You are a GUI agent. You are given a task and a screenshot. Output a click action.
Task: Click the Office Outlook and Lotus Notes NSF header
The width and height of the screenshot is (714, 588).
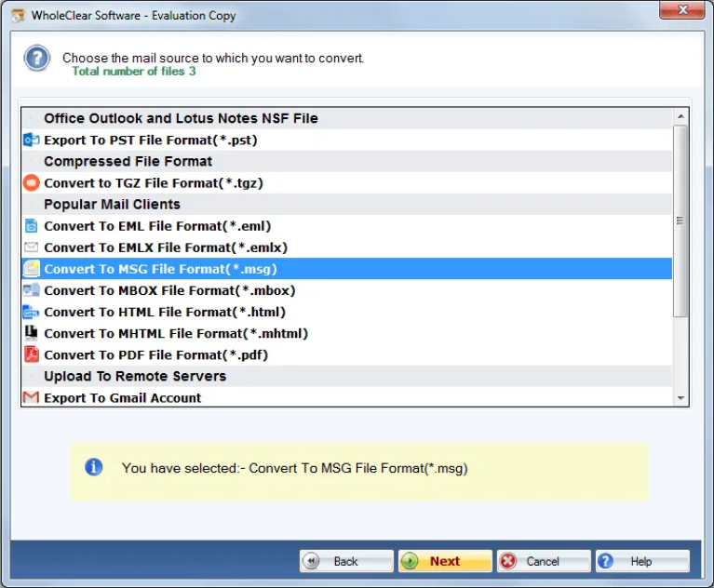point(346,118)
